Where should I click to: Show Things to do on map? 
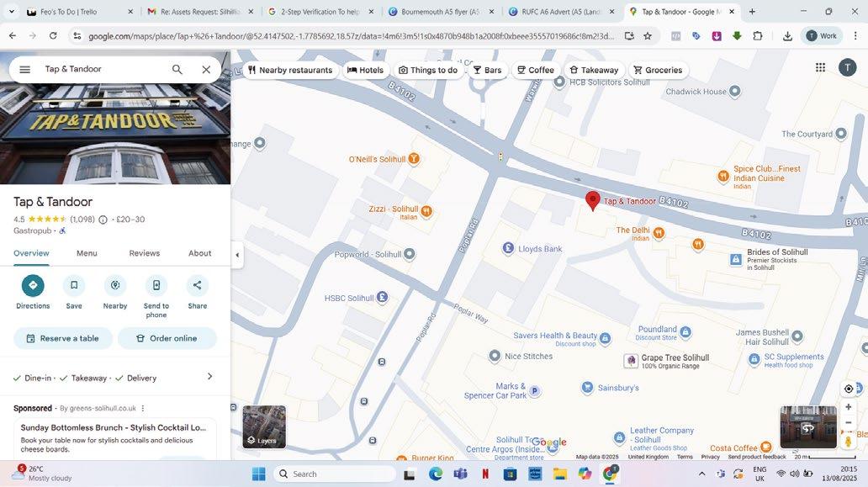point(428,71)
